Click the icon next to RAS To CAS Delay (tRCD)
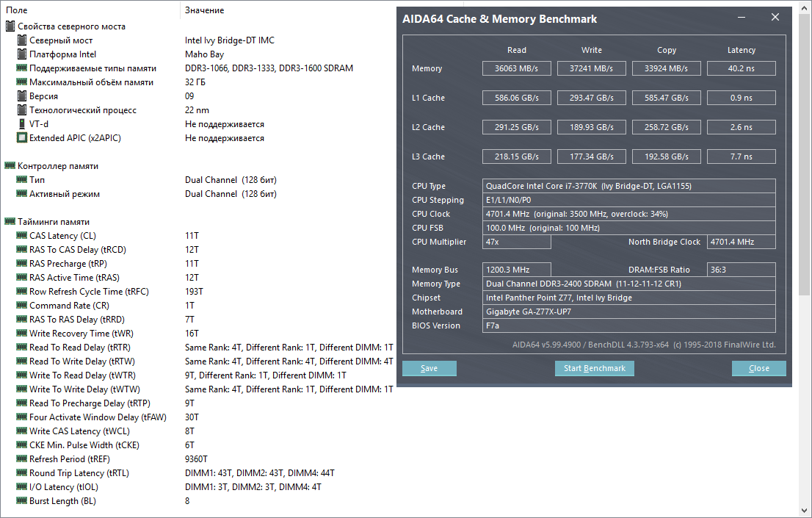The height and width of the screenshot is (518, 812). point(22,249)
